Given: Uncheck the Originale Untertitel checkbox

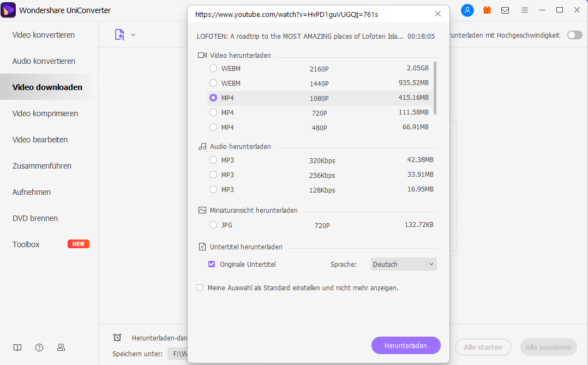Looking at the screenshot, I should [212, 264].
